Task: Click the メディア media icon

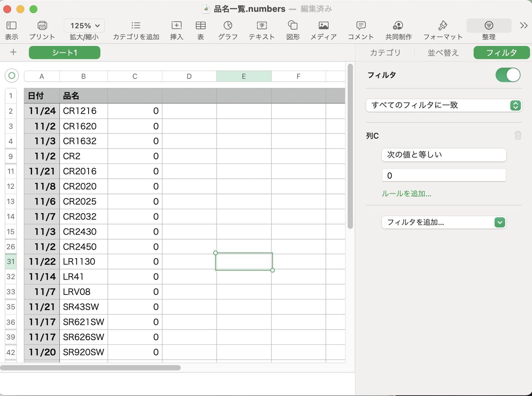Action: click(x=323, y=26)
